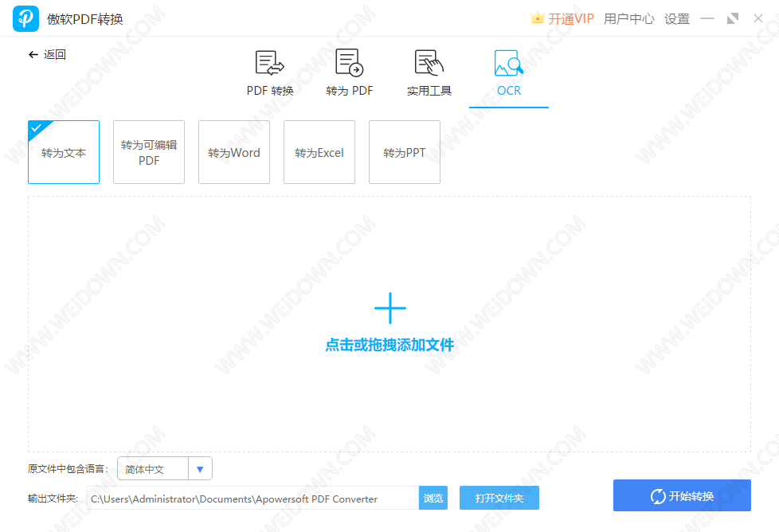Choose the 转为Word option
Viewport: 779px width, 532px height.
234,152
